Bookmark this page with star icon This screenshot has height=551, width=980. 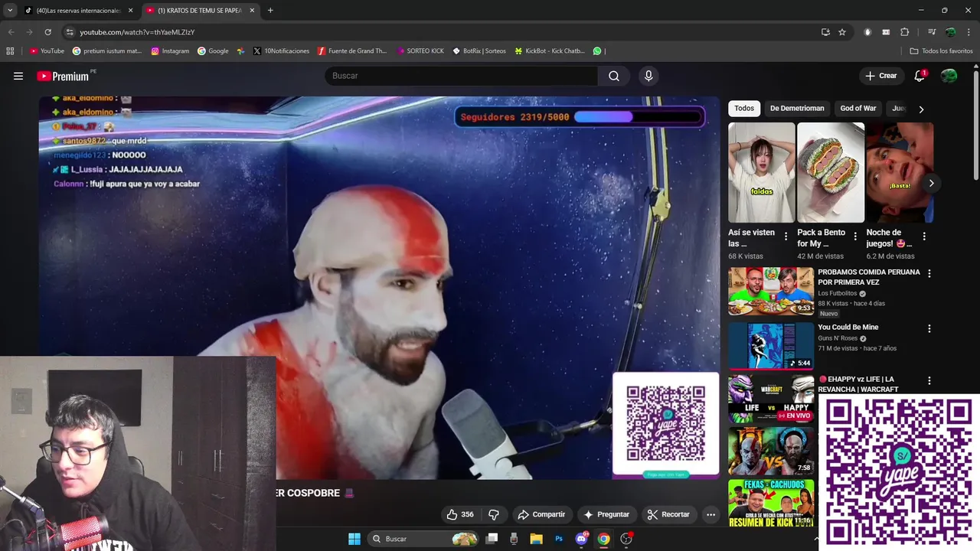pos(842,32)
